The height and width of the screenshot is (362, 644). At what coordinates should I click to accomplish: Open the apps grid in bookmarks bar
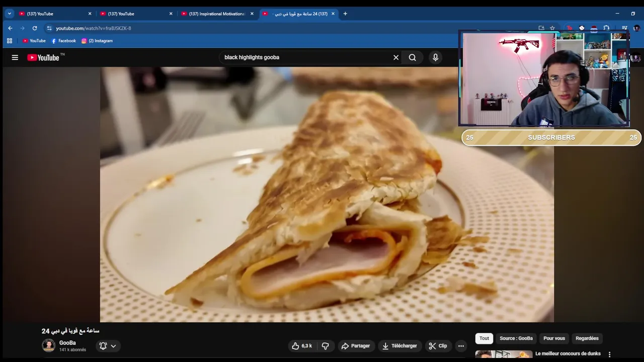click(x=10, y=41)
